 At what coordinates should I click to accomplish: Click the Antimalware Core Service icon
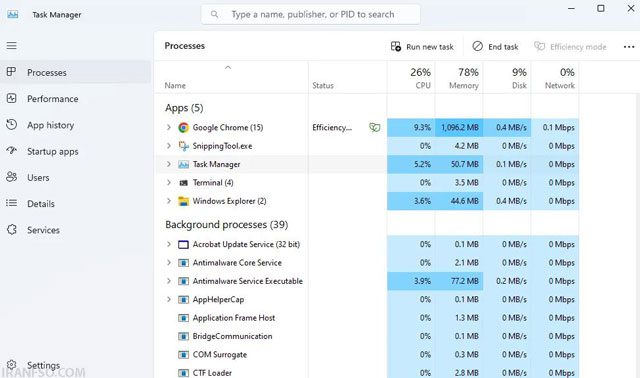pyautogui.click(x=184, y=263)
